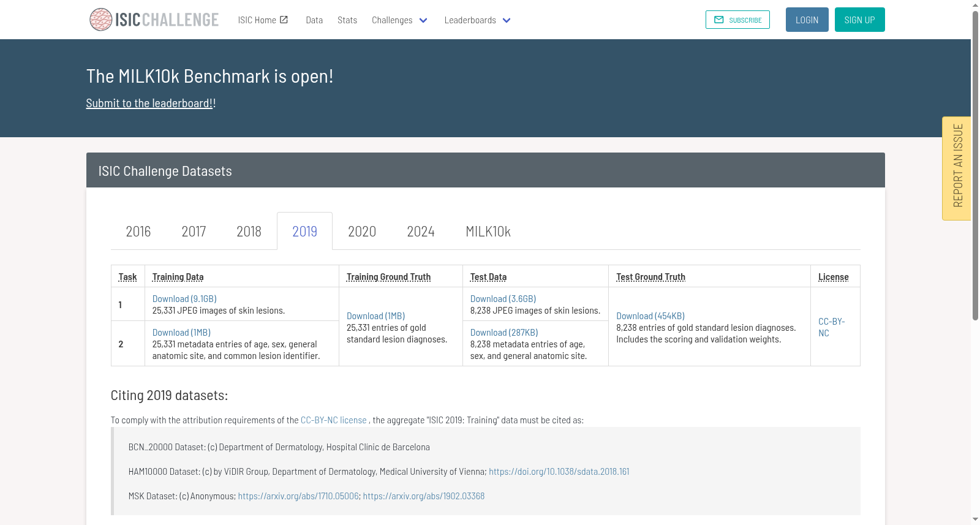Click the 'The MILK10k Benchmark is open!' heading
Viewport: 980px width, 525px height.
click(209, 76)
